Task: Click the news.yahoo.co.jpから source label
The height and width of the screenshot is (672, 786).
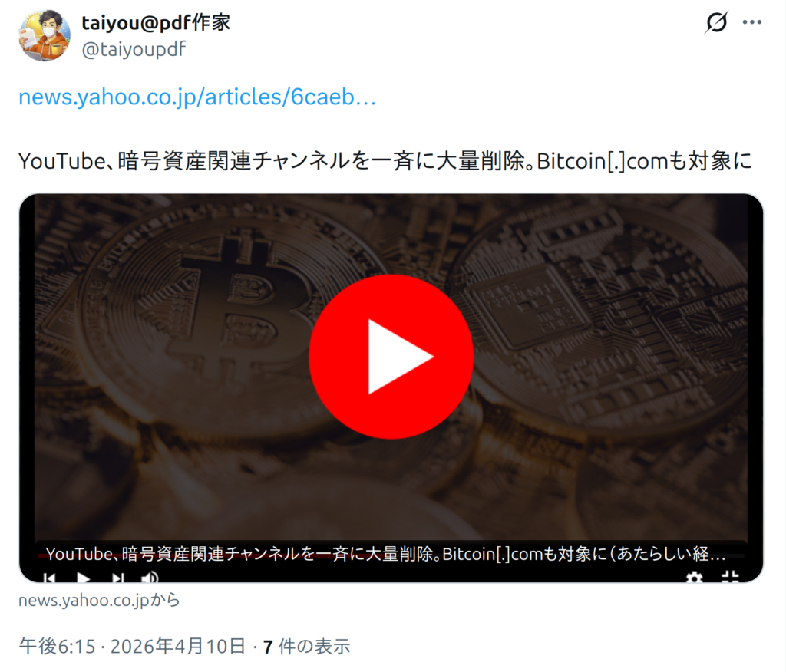Action: (99, 600)
